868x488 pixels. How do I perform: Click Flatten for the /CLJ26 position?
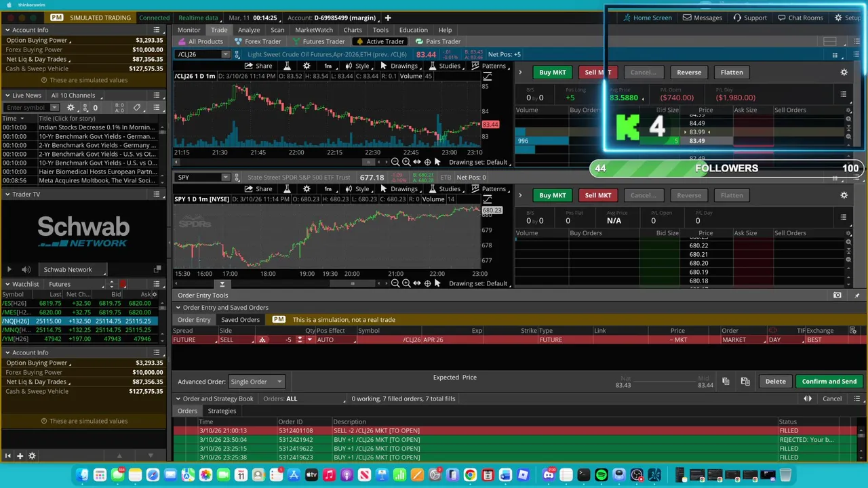(732, 73)
